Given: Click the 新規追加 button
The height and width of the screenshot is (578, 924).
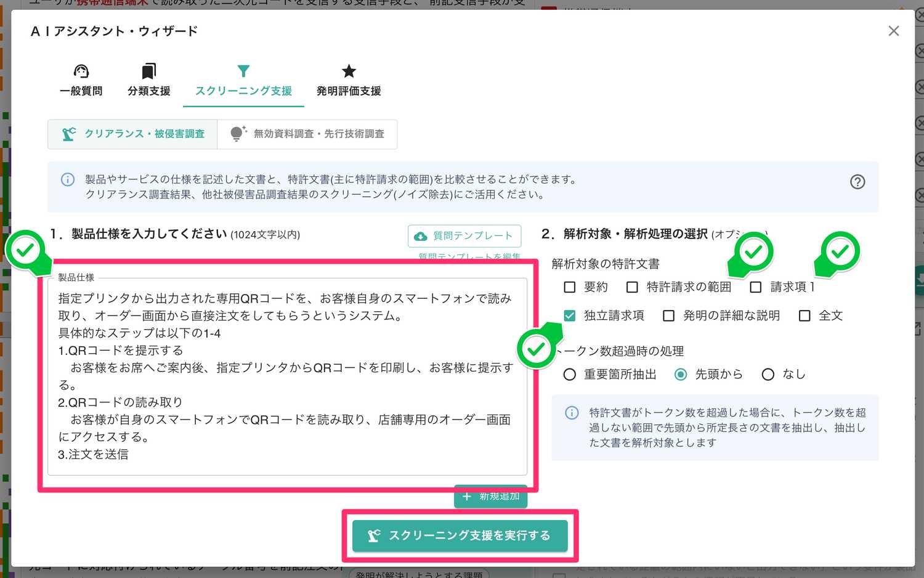Looking at the screenshot, I should pos(491,497).
